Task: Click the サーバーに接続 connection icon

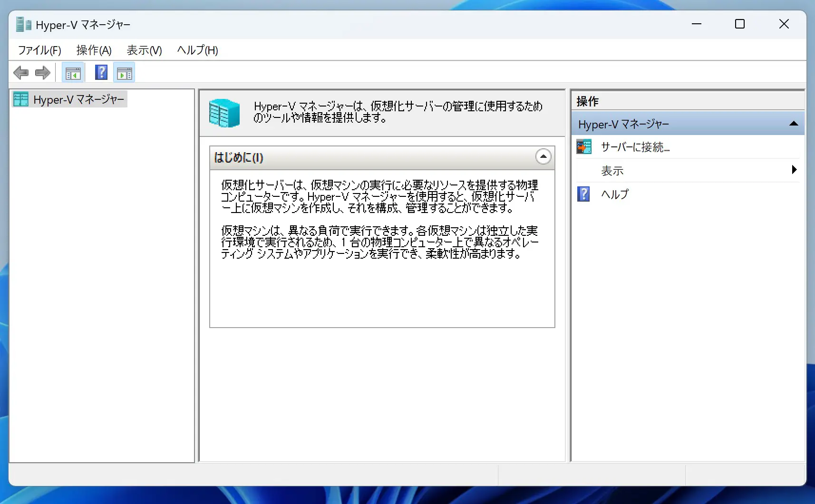Action: click(584, 146)
